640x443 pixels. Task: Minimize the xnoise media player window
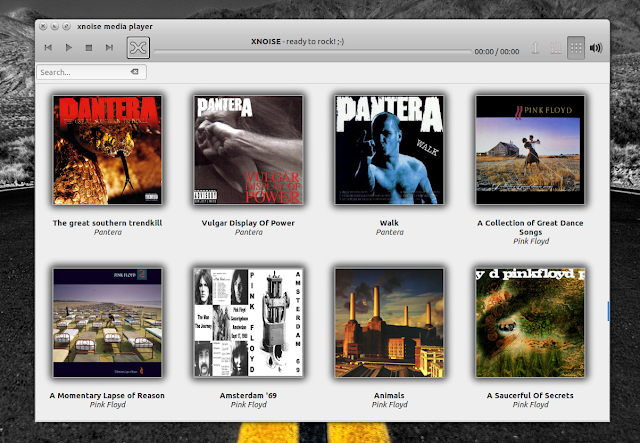(x=54, y=26)
